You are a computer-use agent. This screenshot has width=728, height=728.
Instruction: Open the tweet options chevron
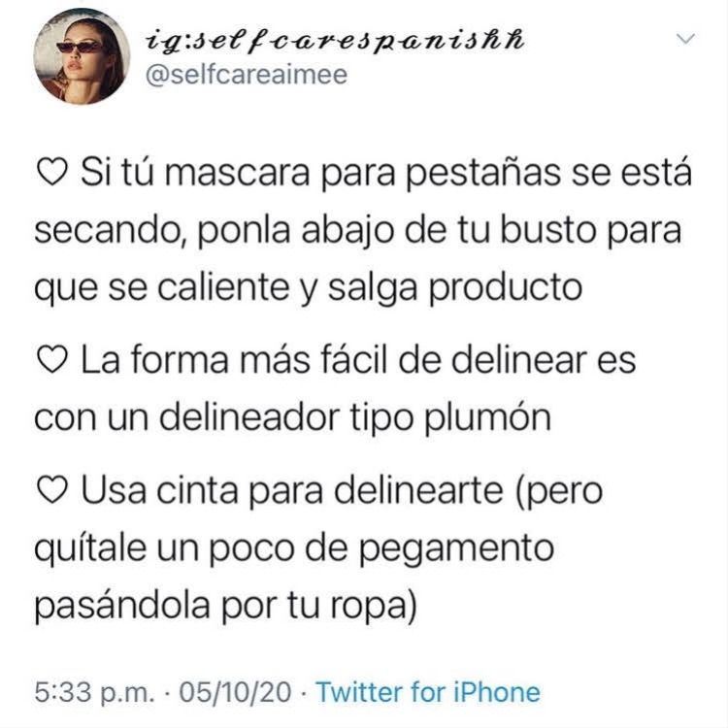tap(685, 39)
